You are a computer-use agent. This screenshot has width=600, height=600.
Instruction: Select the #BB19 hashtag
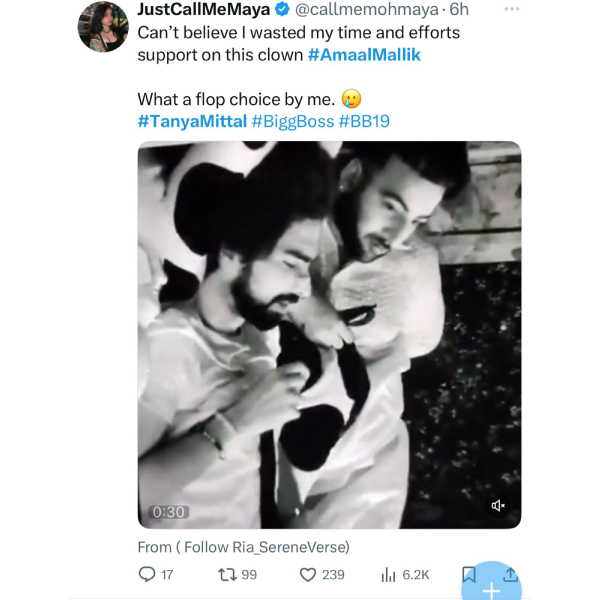click(x=369, y=121)
